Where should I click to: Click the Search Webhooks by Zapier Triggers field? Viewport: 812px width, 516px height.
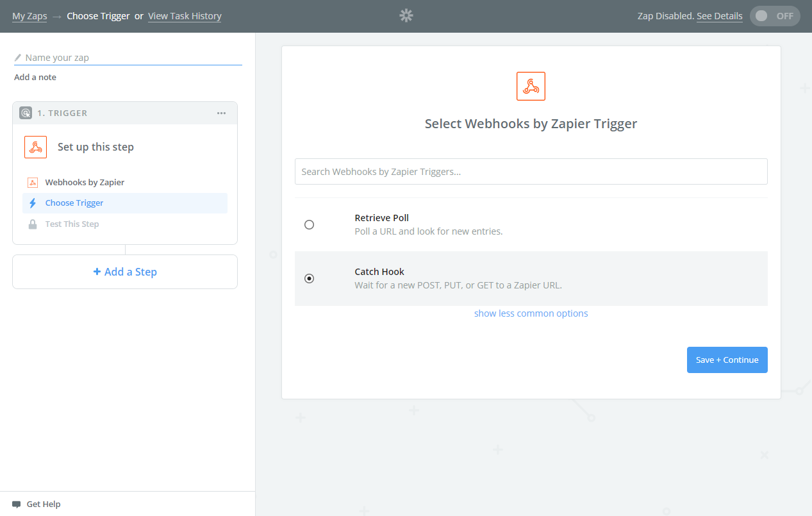[531, 171]
